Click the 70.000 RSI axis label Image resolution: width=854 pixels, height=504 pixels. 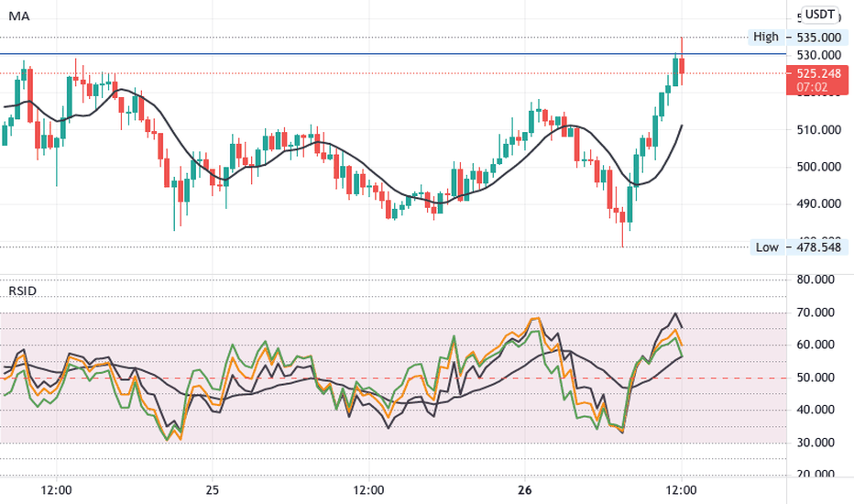point(816,312)
